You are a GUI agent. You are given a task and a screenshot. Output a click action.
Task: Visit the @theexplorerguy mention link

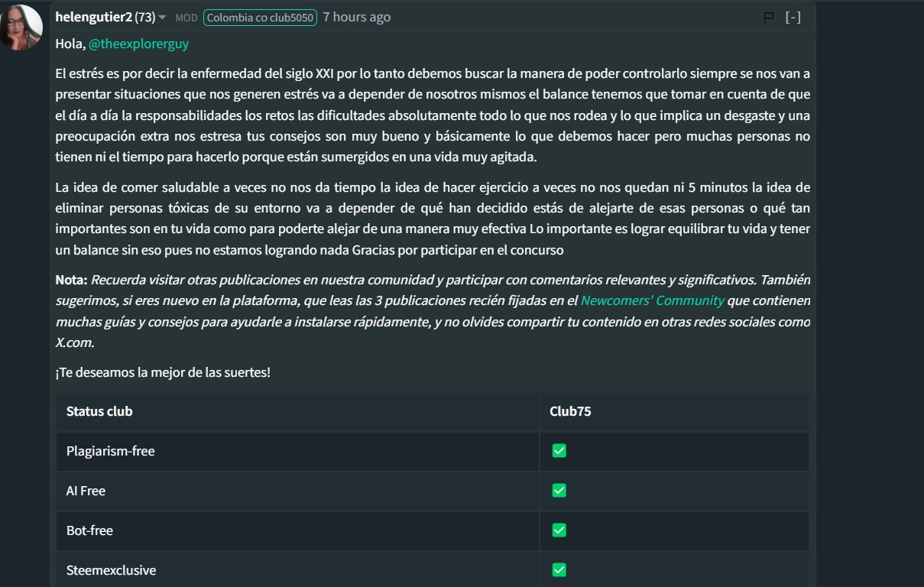[138, 44]
